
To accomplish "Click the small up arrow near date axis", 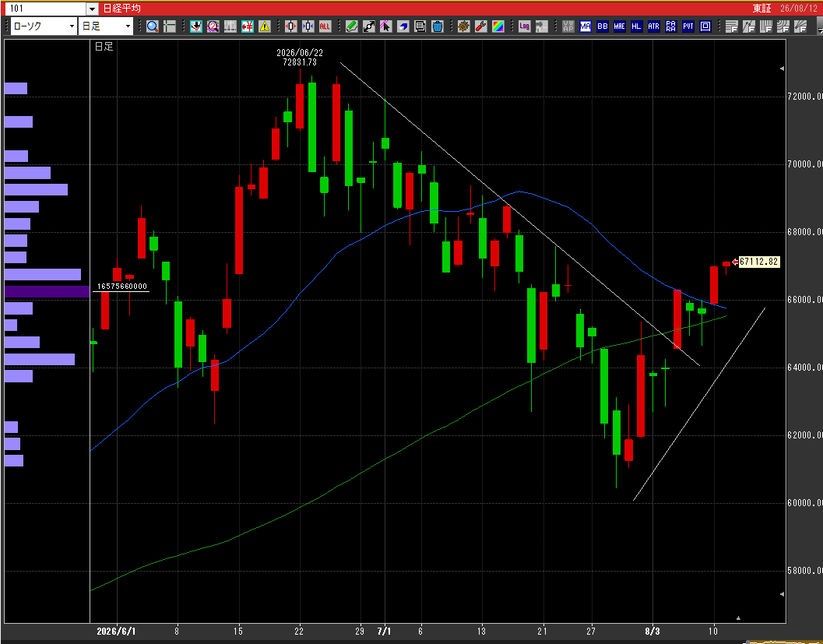I will pyautogui.click(x=738, y=618).
